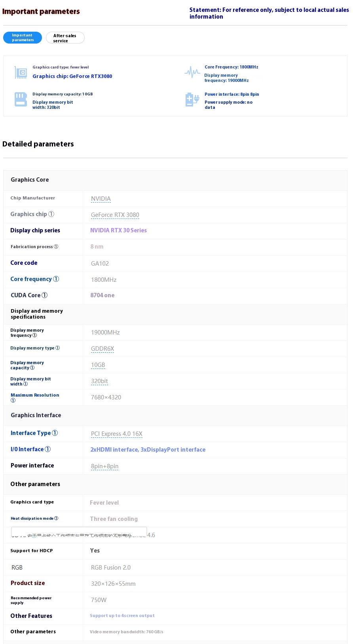Click the Graphics Interface section heading
The image size is (353, 644).
(x=36, y=415)
